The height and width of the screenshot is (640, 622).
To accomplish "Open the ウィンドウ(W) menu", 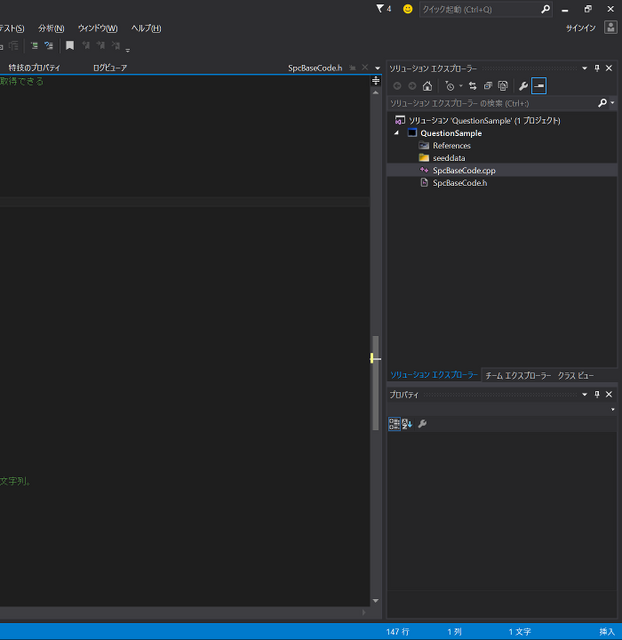I will pos(97,28).
